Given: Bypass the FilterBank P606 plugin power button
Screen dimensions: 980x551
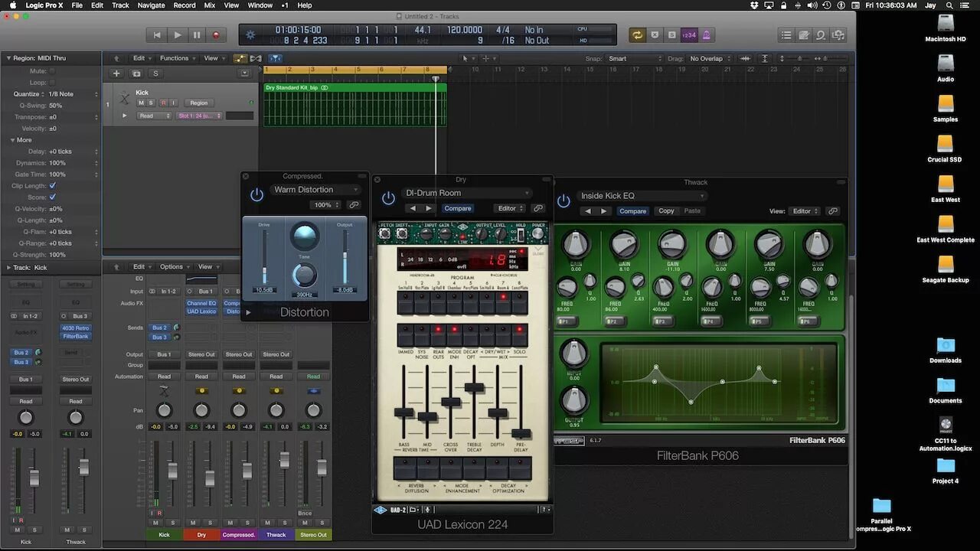Looking at the screenshot, I should pyautogui.click(x=563, y=201).
